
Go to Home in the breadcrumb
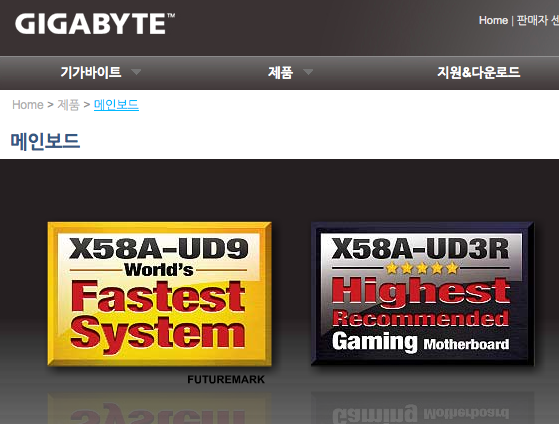point(27,105)
